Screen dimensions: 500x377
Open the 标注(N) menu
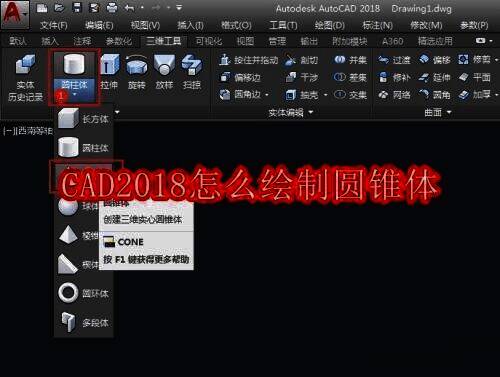coord(377,25)
